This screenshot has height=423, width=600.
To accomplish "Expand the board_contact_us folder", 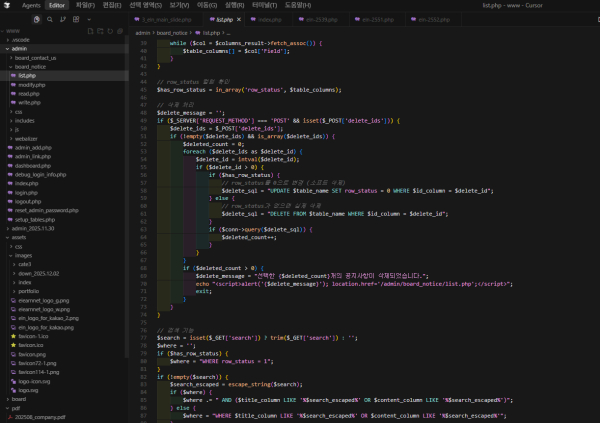I will (34, 57).
